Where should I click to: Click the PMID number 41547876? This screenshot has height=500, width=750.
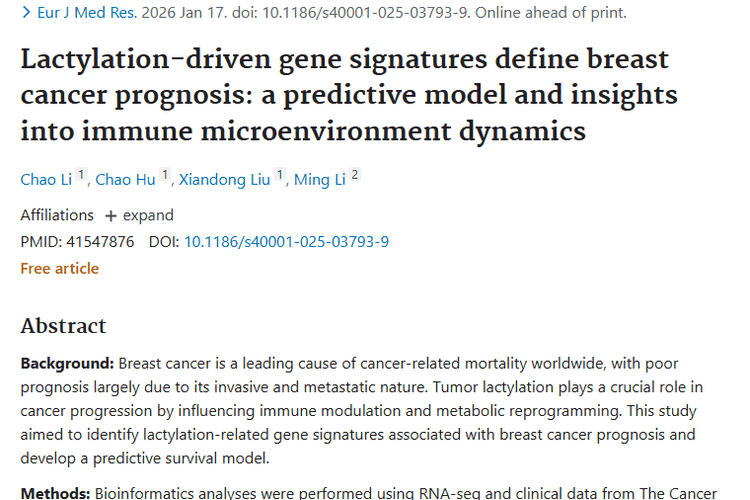coord(99,241)
